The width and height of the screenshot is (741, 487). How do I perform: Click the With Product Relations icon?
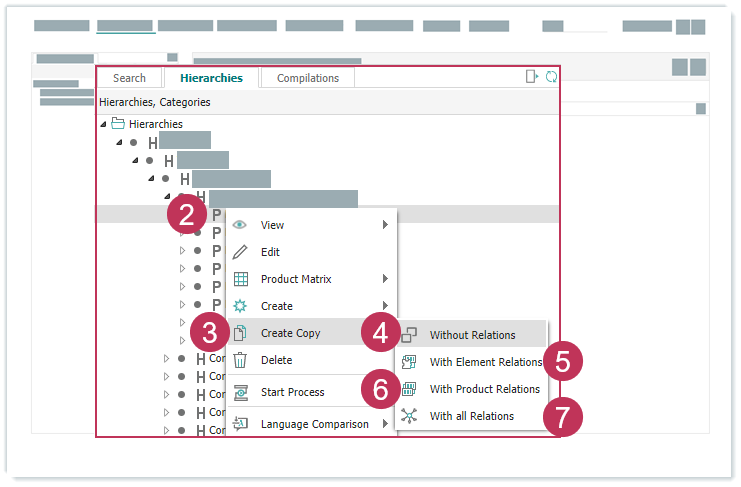click(x=409, y=389)
